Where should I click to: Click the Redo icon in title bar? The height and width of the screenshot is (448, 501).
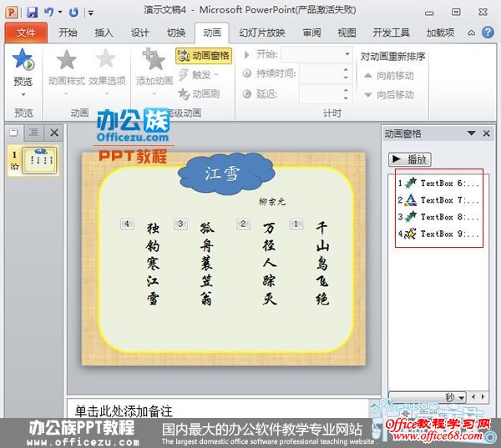coord(73,13)
